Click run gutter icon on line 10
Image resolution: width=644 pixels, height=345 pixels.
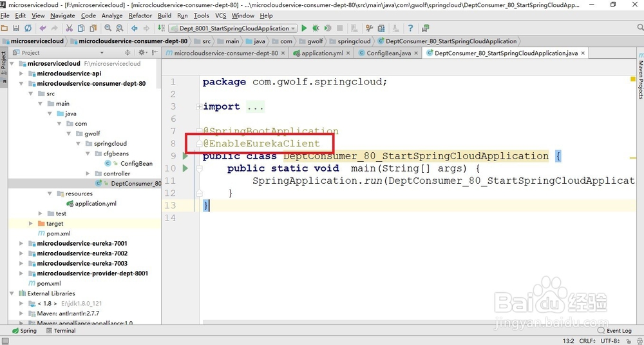tap(185, 168)
